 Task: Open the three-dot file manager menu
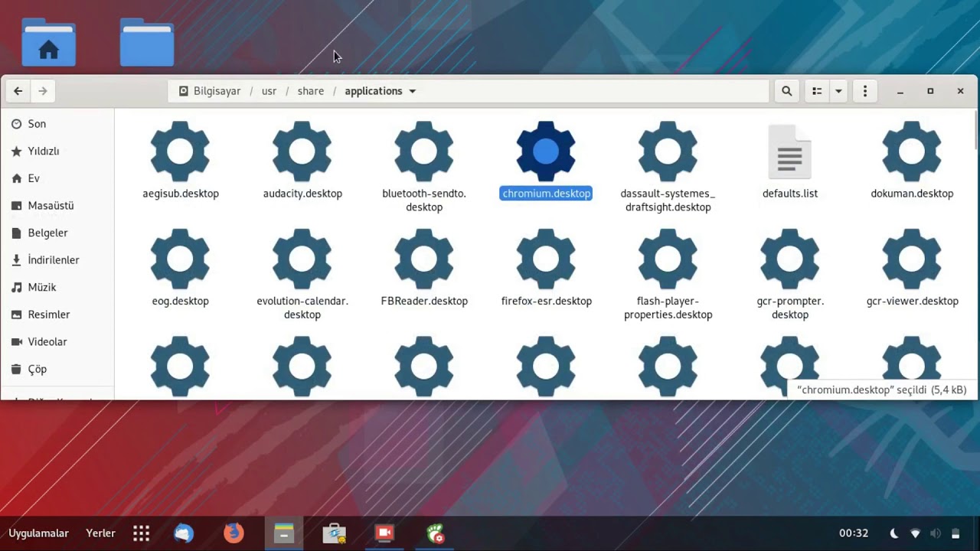coord(865,91)
